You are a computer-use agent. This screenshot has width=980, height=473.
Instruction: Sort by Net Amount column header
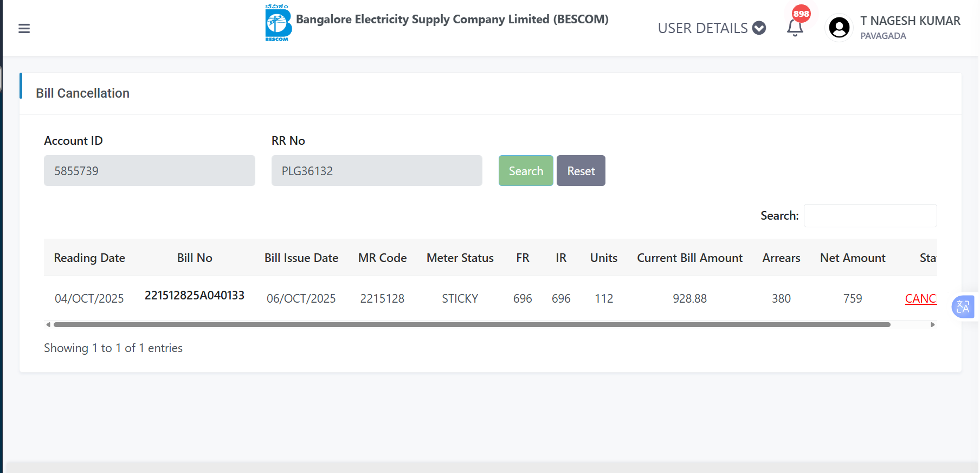(x=852, y=258)
